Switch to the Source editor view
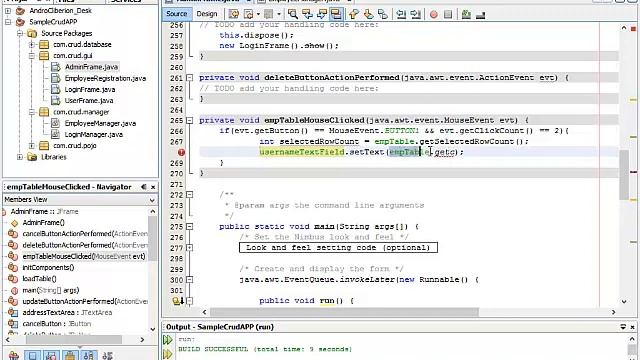 click(x=176, y=14)
